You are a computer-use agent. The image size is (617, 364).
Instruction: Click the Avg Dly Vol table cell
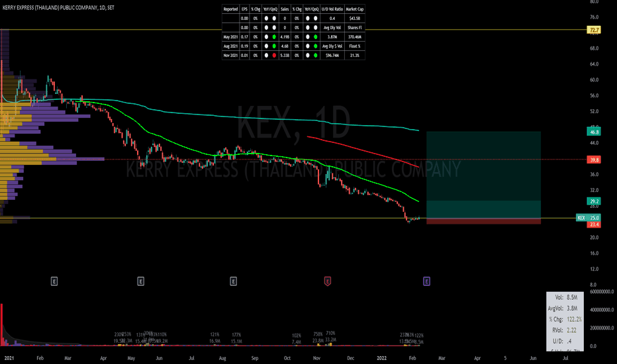(x=332, y=28)
